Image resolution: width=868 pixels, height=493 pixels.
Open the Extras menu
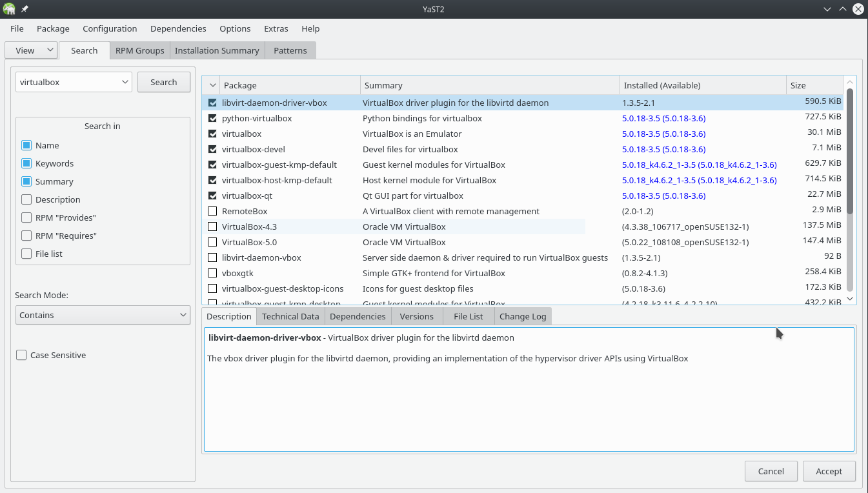[276, 28]
